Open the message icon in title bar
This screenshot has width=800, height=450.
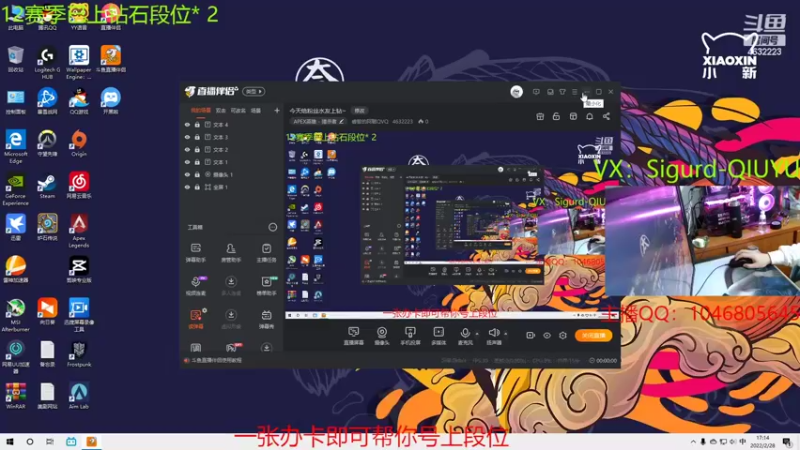point(536,92)
